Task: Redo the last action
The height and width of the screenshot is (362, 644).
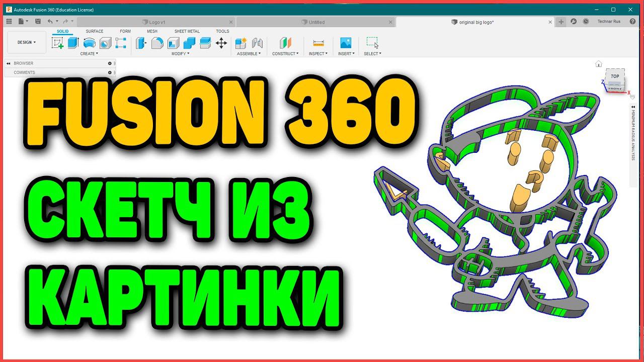Action: [65, 22]
